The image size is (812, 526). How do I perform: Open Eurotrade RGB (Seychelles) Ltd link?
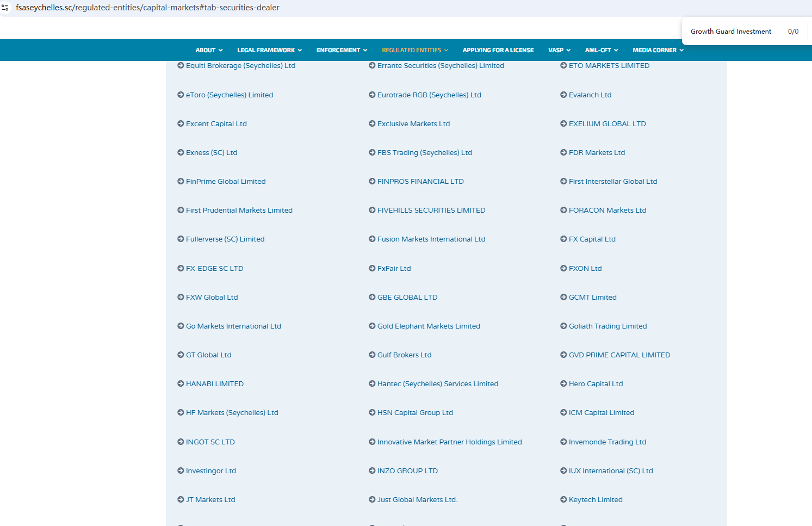(429, 95)
